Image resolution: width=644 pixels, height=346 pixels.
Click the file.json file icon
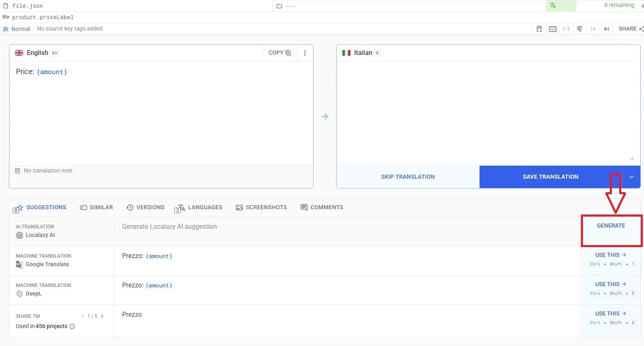tap(6, 6)
